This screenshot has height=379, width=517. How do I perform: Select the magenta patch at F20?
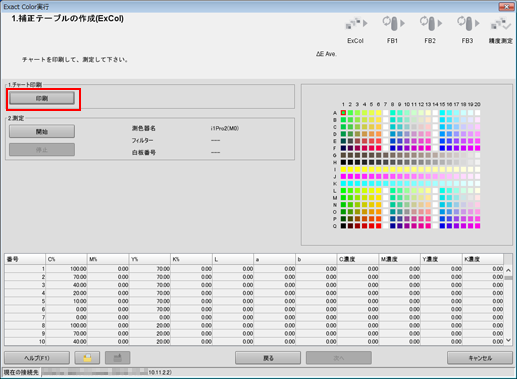pyautogui.click(x=478, y=148)
